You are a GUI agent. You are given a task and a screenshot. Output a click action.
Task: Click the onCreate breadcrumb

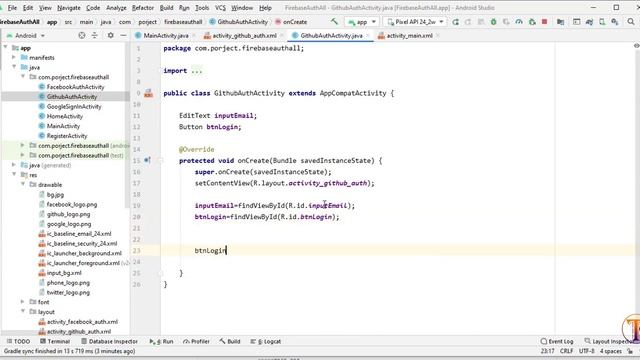click(x=291, y=22)
